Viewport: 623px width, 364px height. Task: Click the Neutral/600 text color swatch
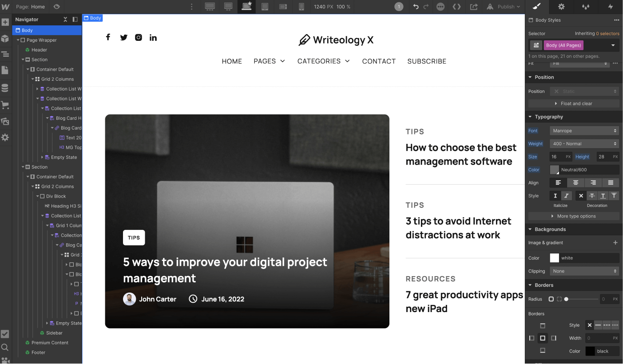coord(554,169)
